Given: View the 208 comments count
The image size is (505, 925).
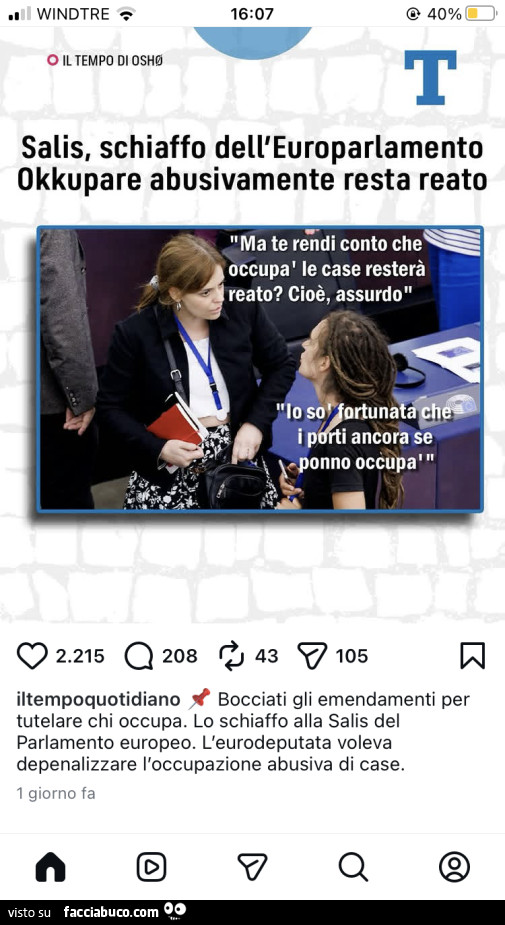Looking at the screenshot, I should click(179, 656).
